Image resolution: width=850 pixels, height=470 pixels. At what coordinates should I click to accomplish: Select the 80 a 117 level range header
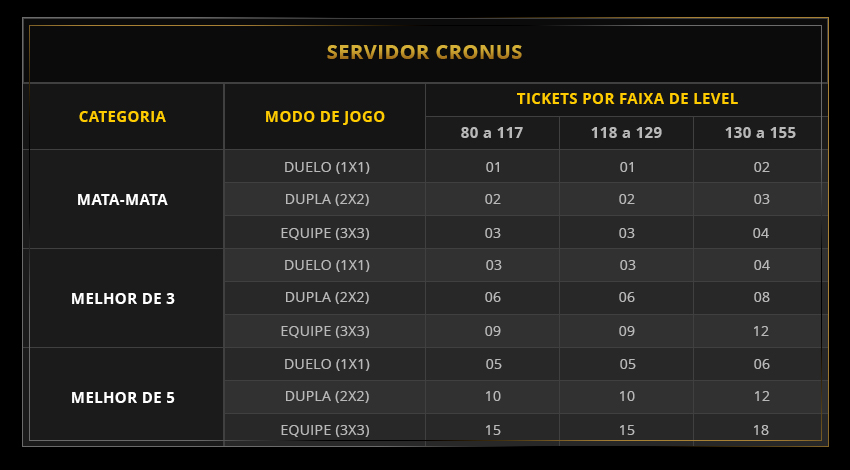pyautogui.click(x=492, y=133)
